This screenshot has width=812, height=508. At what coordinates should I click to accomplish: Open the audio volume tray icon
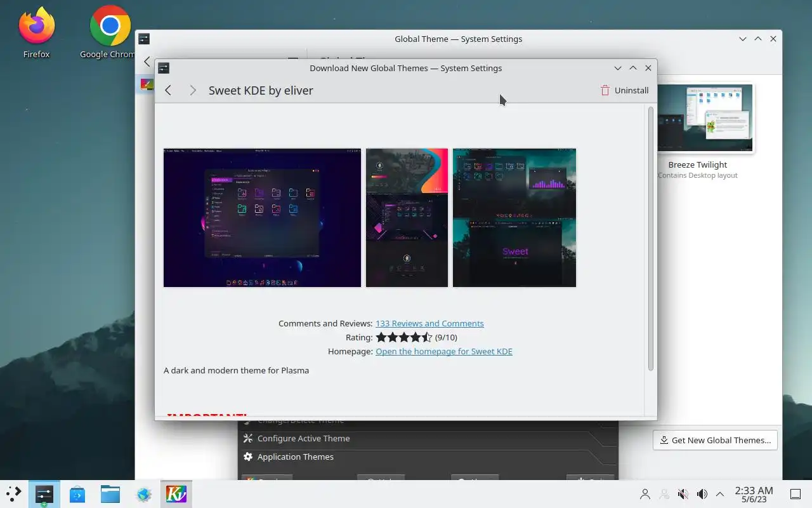tap(702, 494)
